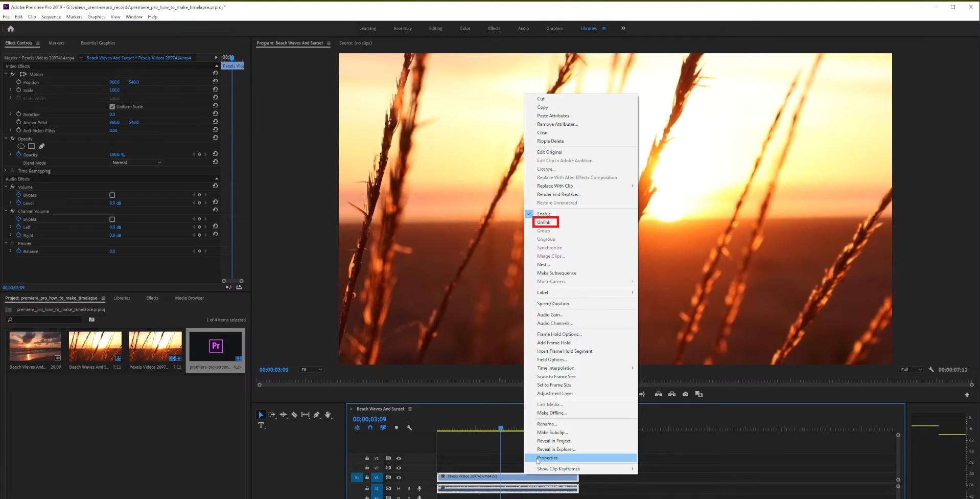Expand the Scale property
This screenshot has height=499, width=980.
pos(10,90)
